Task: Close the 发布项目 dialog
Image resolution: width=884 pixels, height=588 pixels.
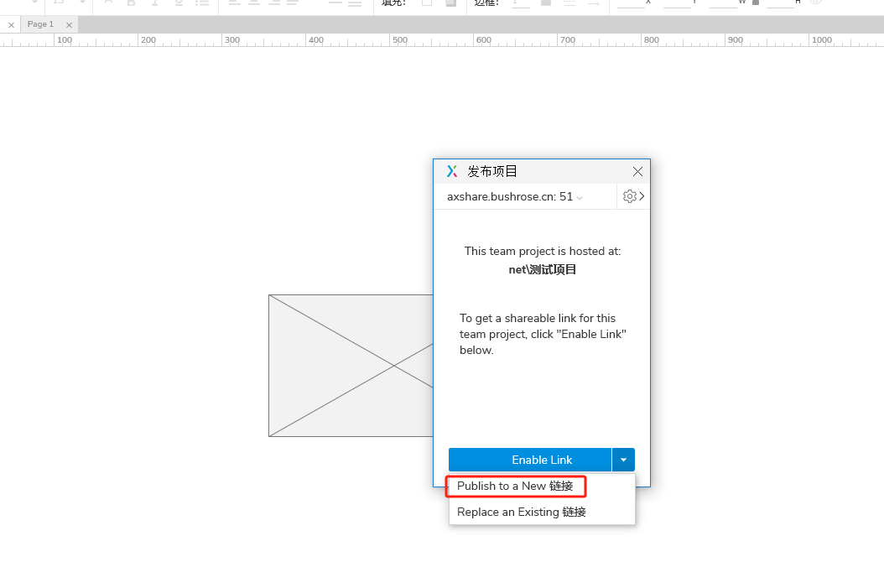Action: pyautogui.click(x=637, y=171)
